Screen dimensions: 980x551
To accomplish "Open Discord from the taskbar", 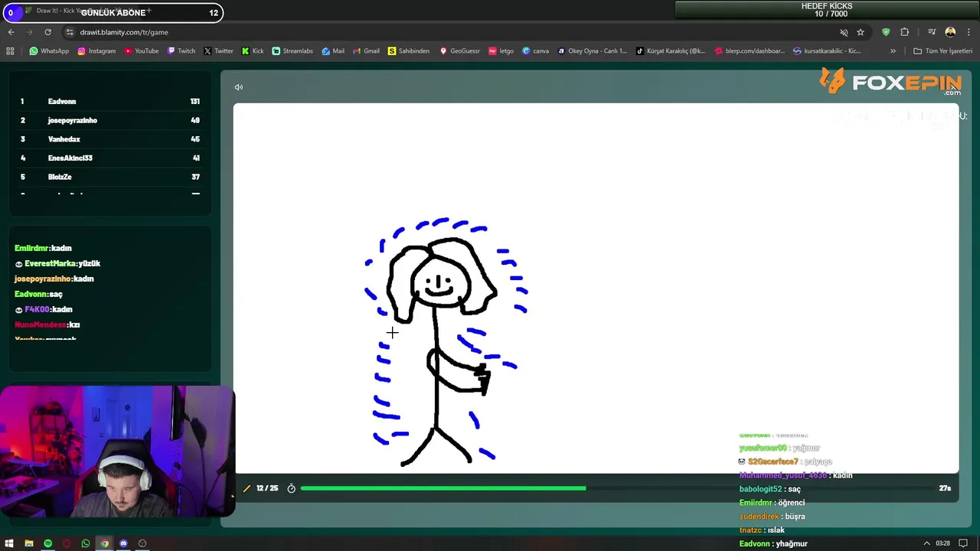I will tap(123, 543).
